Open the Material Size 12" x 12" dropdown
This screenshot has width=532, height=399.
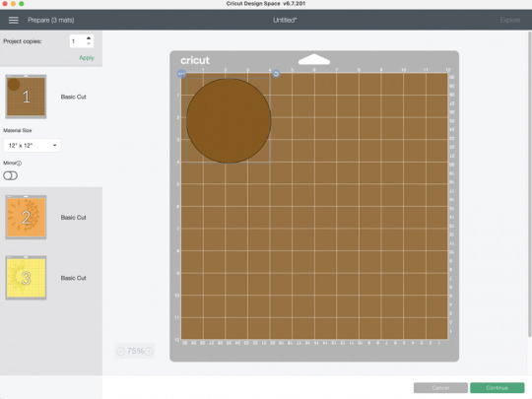click(x=32, y=145)
